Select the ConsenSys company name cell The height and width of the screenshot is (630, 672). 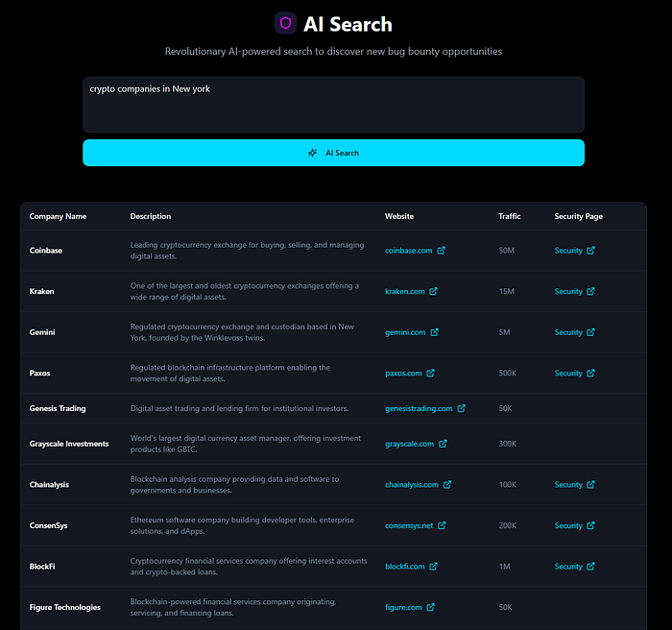point(48,525)
